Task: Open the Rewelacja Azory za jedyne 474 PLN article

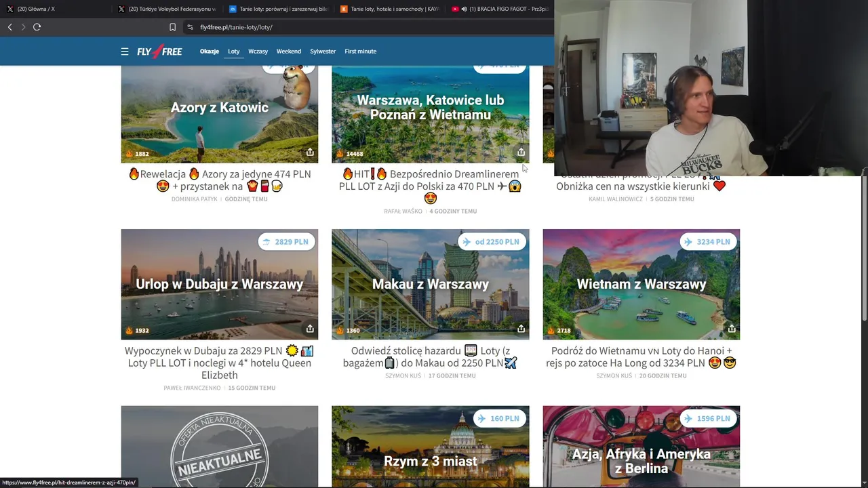Action: click(x=220, y=180)
